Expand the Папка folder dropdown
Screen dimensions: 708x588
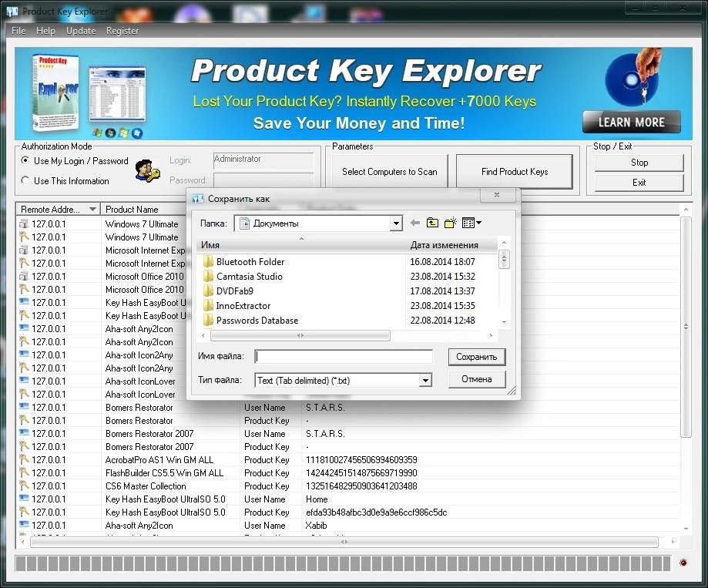pyautogui.click(x=396, y=223)
